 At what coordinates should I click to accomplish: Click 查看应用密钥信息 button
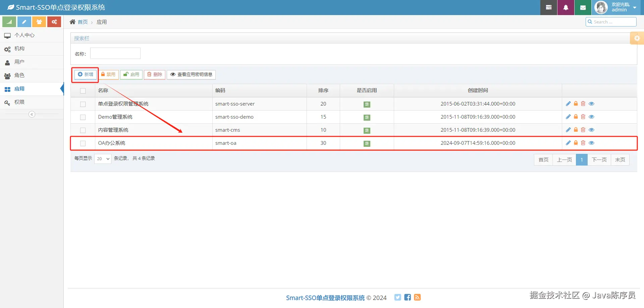tap(191, 74)
